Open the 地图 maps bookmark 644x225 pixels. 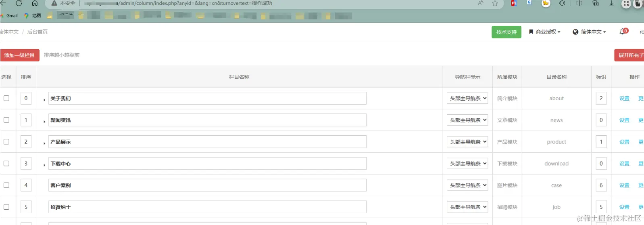[x=33, y=16]
